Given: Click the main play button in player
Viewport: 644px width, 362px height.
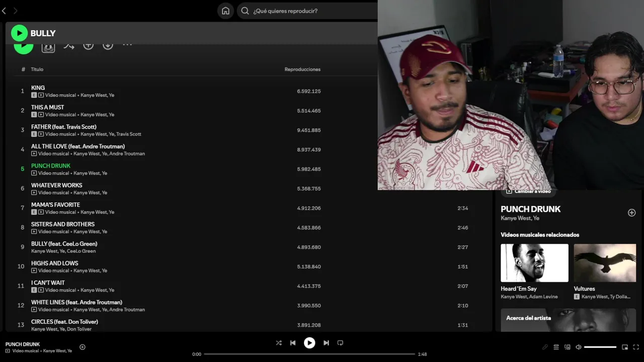Looking at the screenshot, I should (x=309, y=343).
